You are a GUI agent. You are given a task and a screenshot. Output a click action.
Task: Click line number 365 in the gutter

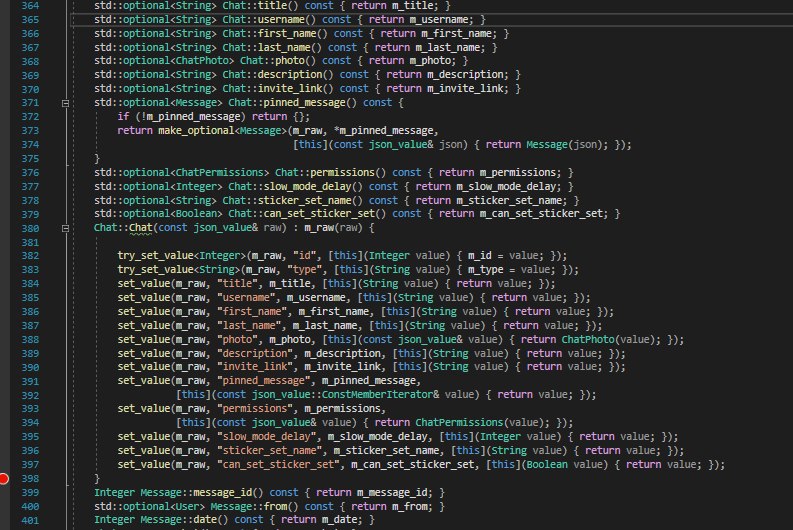coord(30,20)
